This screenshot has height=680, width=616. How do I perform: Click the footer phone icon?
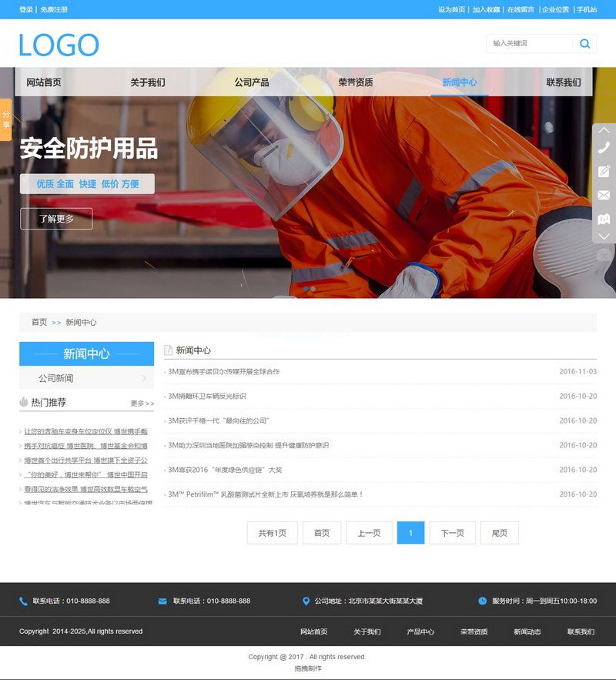click(x=23, y=601)
